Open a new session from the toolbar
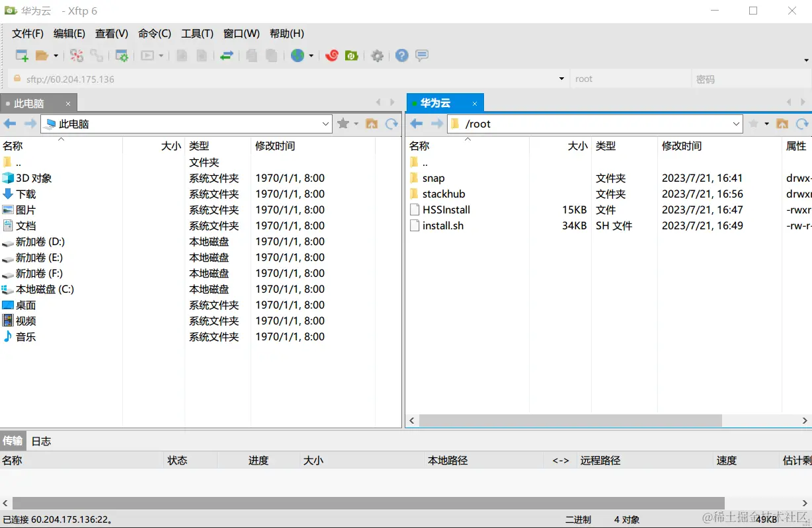The width and height of the screenshot is (812, 528). [20, 56]
